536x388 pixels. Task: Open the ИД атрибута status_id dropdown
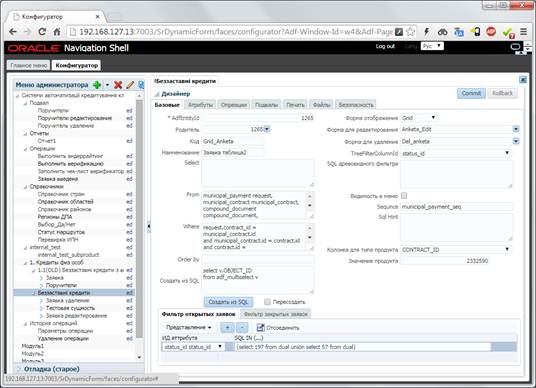click(x=193, y=347)
